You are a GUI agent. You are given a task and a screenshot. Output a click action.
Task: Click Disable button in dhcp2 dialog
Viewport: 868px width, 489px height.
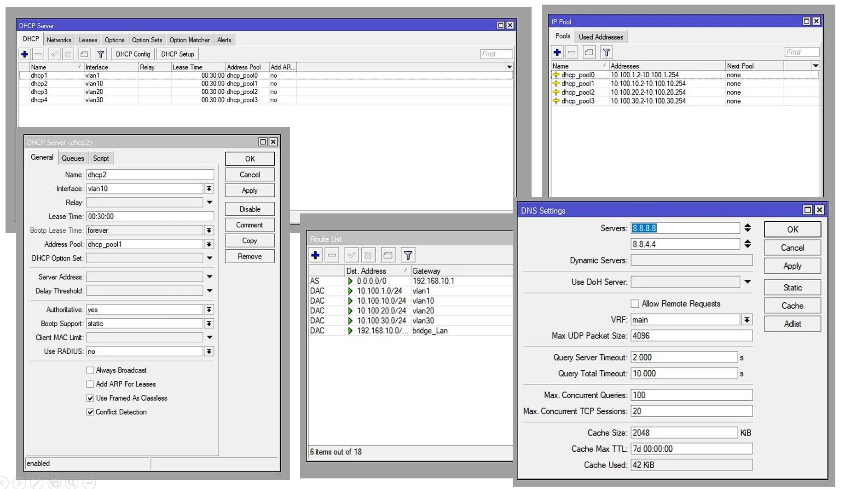[250, 209]
